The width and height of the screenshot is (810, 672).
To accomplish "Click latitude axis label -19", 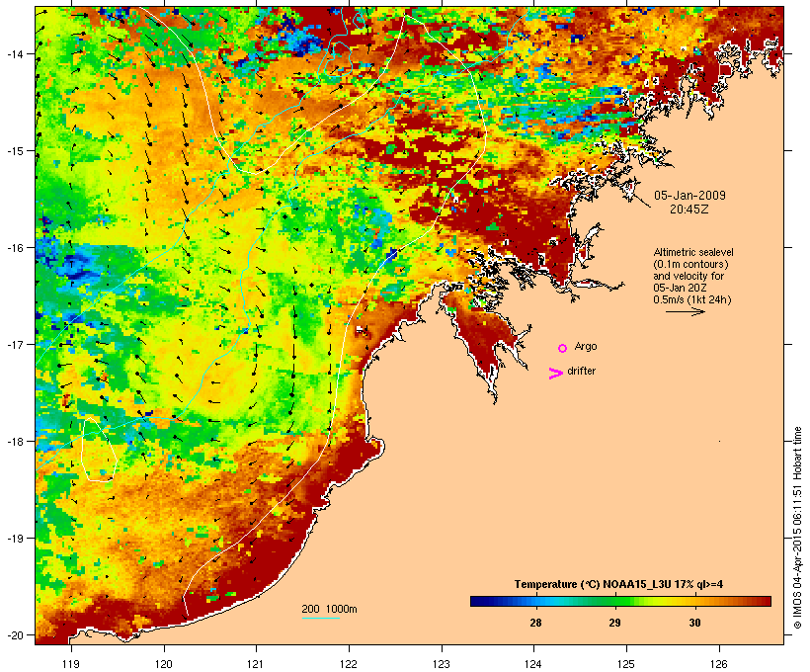I will pos(14,539).
